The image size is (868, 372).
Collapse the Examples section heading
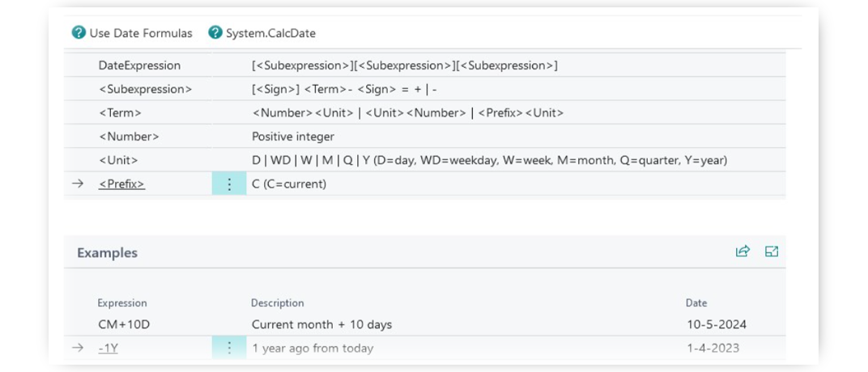[x=108, y=252]
